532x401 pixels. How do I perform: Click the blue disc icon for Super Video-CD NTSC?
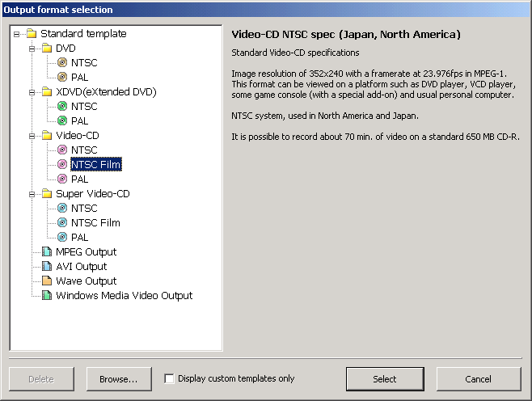[x=62, y=209]
